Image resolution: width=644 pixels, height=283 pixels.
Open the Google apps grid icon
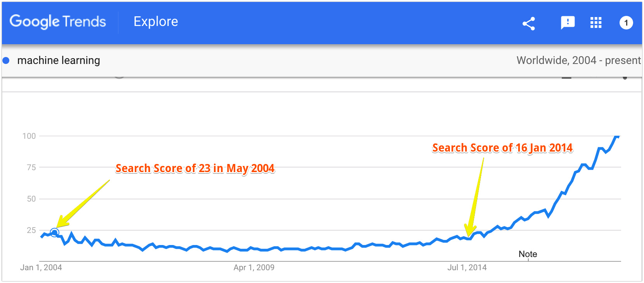click(x=596, y=23)
